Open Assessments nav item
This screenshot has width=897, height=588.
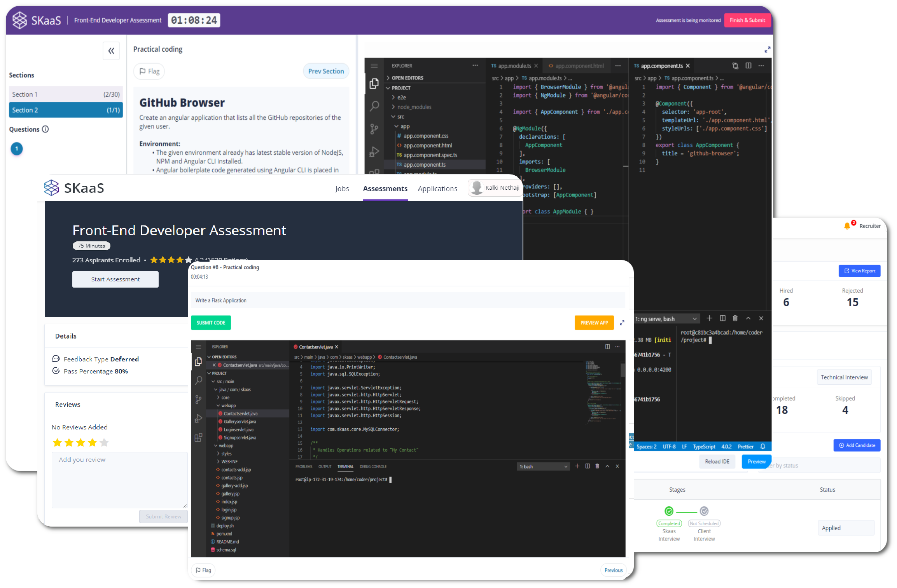pyautogui.click(x=385, y=188)
